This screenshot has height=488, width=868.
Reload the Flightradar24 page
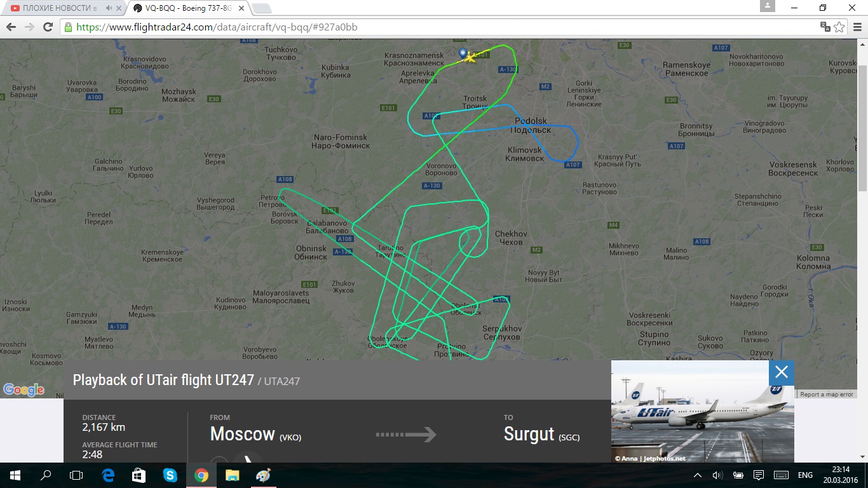(x=48, y=27)
